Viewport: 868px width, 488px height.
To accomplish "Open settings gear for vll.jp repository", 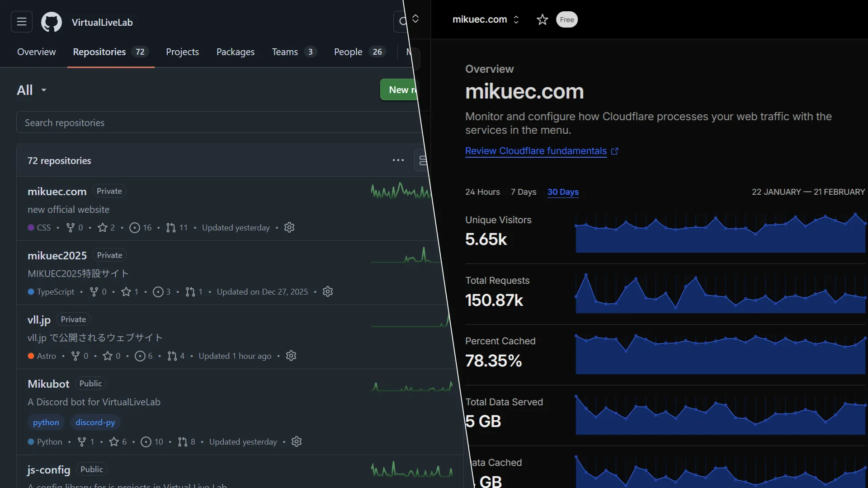I will click(x=291, y=356).
